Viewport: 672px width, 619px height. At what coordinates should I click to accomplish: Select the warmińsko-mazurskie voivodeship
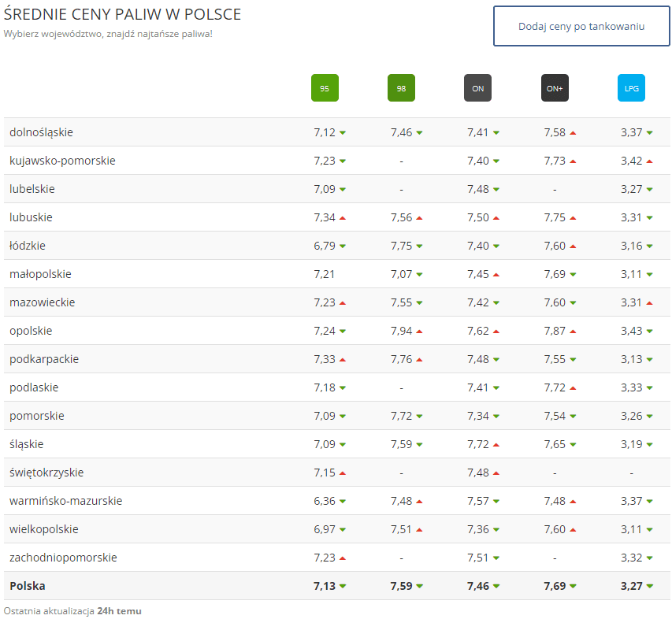[x=65, y=501]
